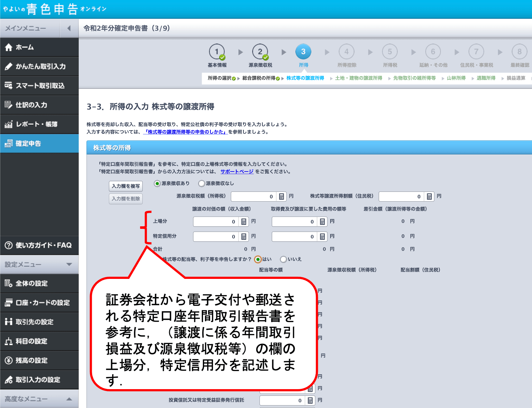532x408 pixels.
Task: Click the 取引先の設定 icon
Action: coord(8,322)
